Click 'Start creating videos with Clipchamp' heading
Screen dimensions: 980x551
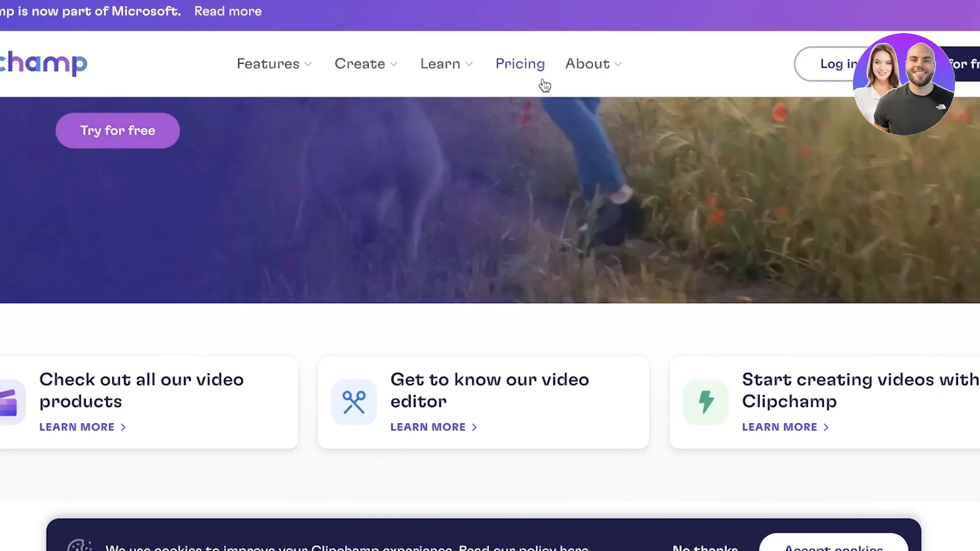pyautogui.click(x=861, y=390)
